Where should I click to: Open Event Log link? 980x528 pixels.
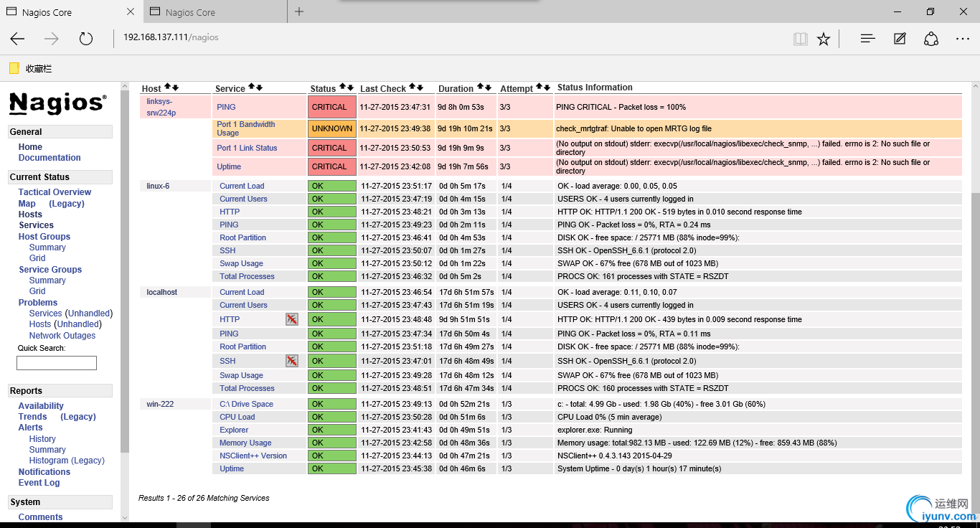coord(39,483)
